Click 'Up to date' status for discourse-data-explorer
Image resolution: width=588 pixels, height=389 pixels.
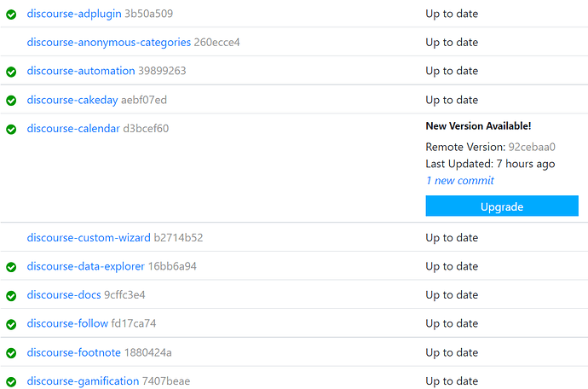pyautogui.click(x=452, y=267)
